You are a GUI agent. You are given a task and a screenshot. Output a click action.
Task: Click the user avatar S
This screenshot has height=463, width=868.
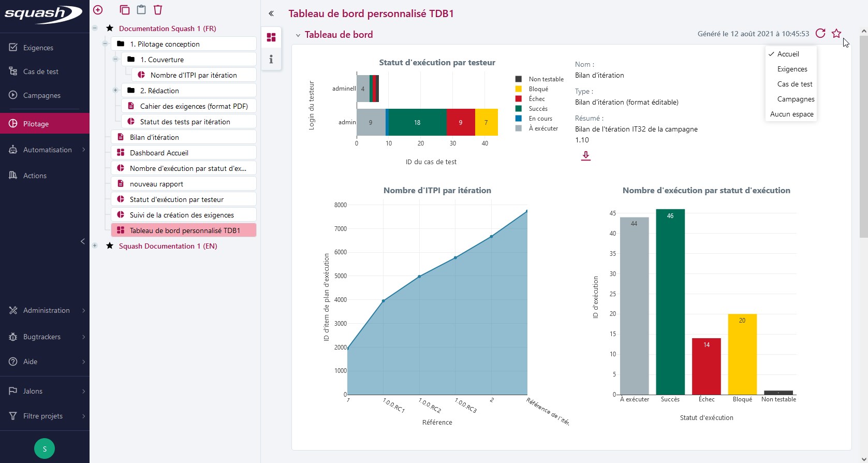45,448
